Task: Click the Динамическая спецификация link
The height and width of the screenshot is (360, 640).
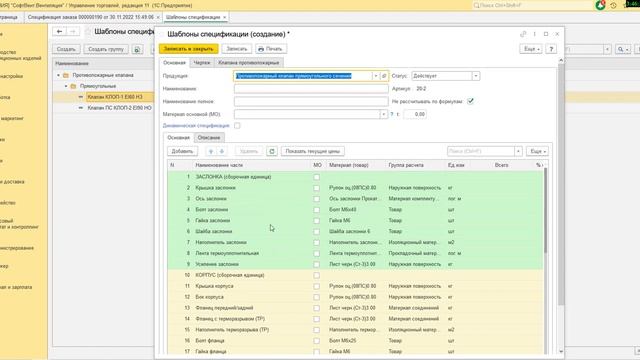Action: coord(196,126)
